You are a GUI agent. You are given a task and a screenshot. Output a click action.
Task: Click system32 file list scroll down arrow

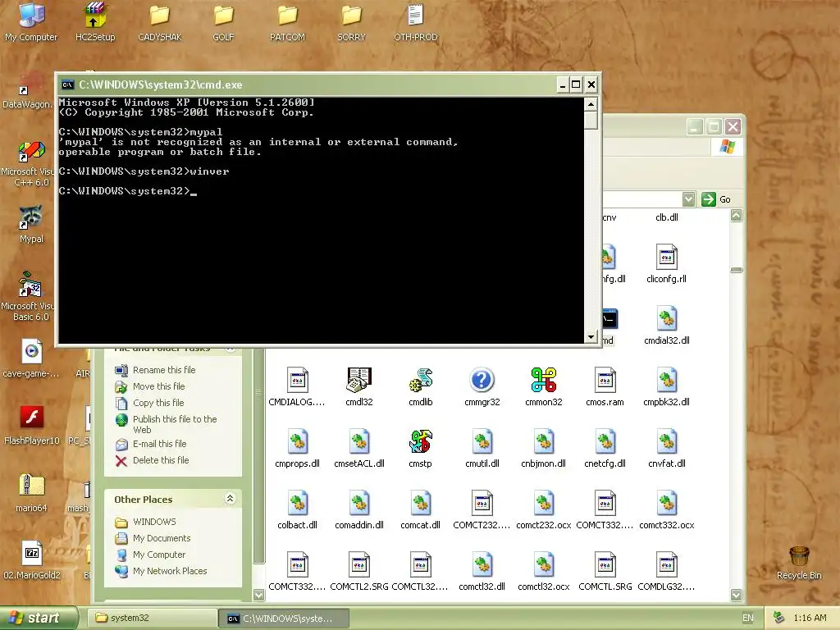(737, 595)
